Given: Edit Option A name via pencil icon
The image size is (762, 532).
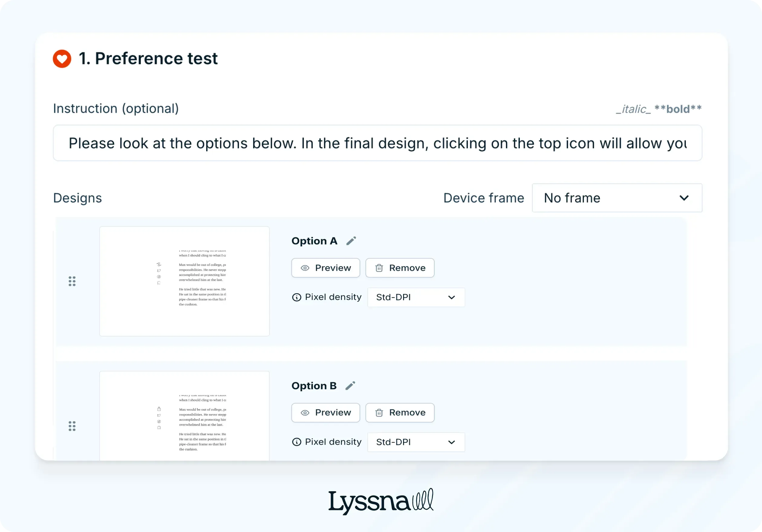Looking at the screenshot, I should [351, 241].
